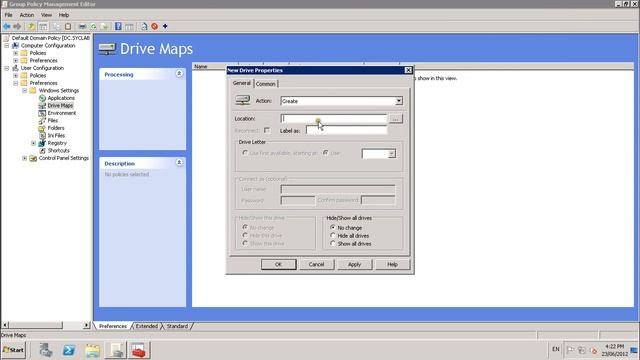The image size is (640, 360).
Task: Toggle the console tree toolbar icon
Action: [43, 27]
